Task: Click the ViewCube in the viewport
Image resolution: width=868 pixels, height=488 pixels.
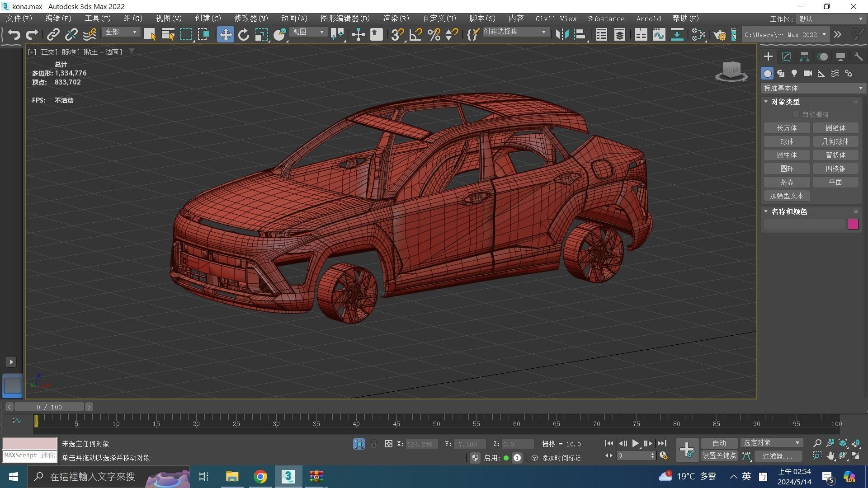Action: point(731,71)
